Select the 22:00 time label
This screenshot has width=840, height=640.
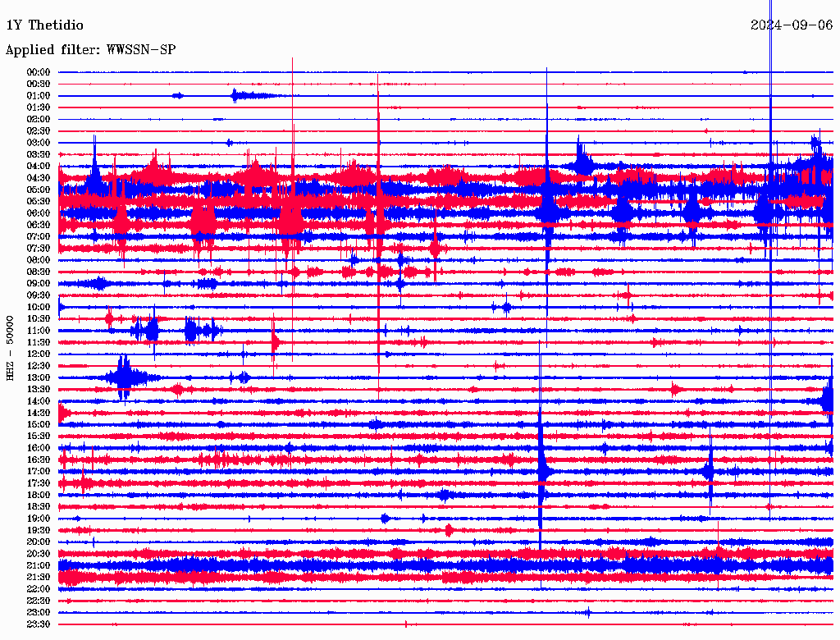39,590
